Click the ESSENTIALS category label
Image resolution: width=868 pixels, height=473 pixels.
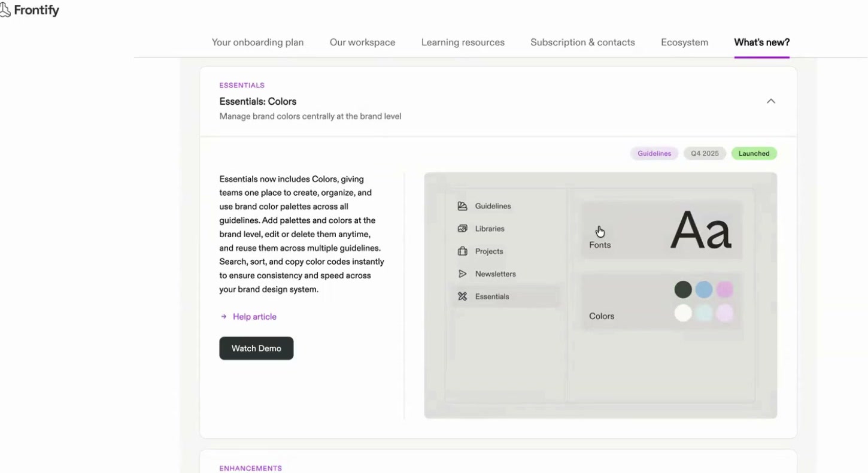pos(242,86)
